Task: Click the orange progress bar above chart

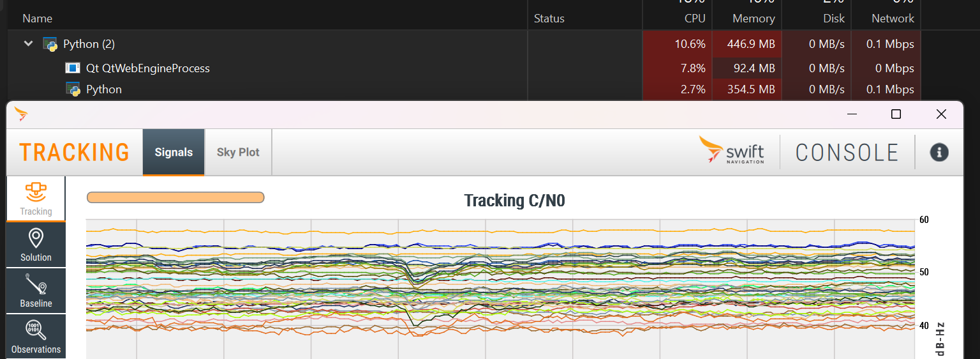Action: [175, 197]
